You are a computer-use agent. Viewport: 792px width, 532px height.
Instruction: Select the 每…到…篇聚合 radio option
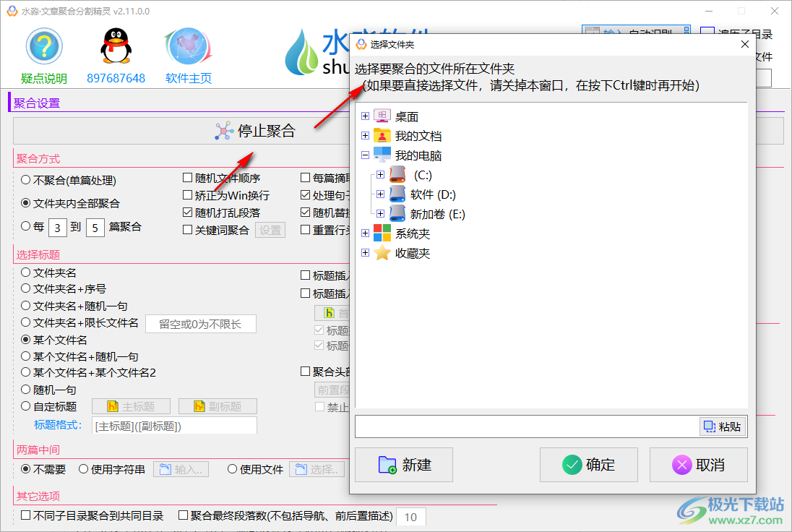click(x=26, y=226)
